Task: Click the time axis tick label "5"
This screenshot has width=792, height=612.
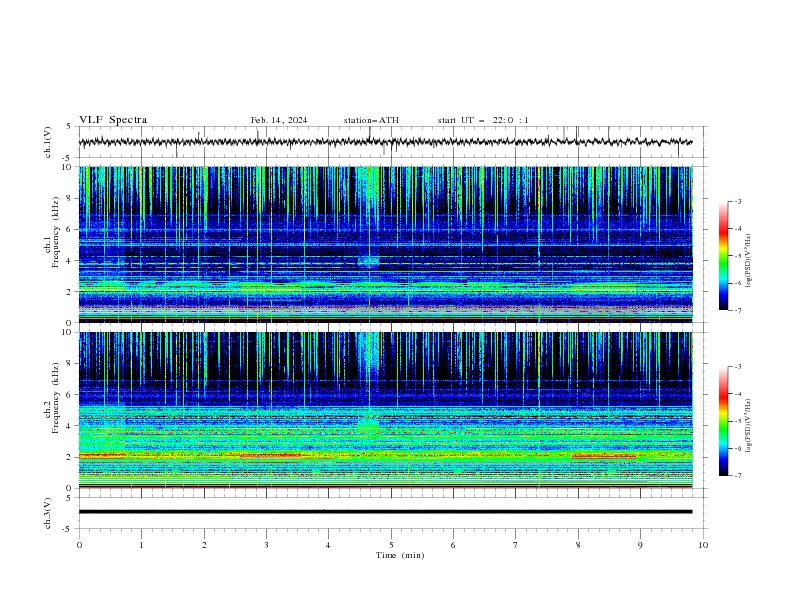Action: point(391,545)
